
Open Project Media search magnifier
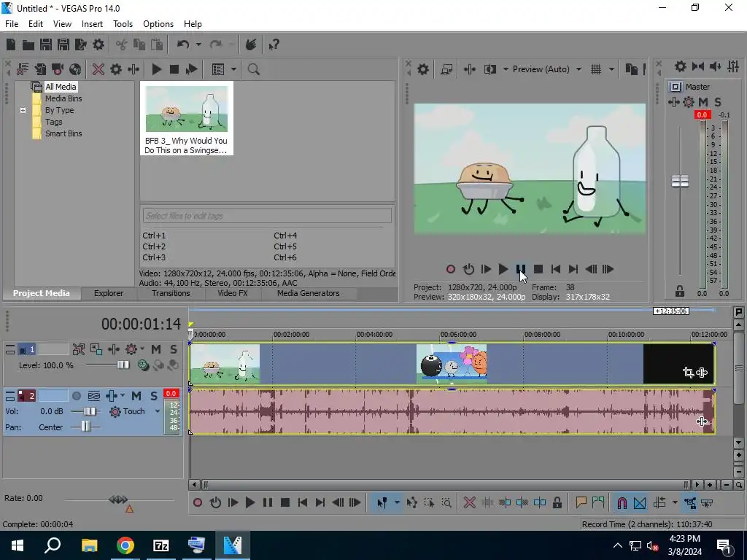click(x=253, y=69)
